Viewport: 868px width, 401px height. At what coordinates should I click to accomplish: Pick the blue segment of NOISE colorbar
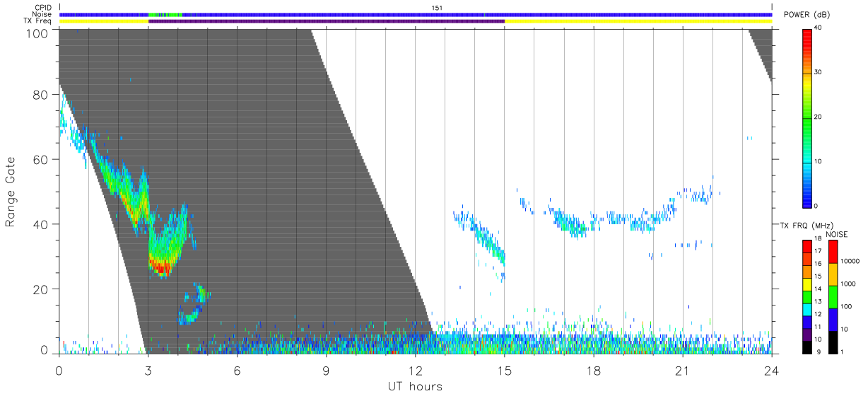coord(833,319)
